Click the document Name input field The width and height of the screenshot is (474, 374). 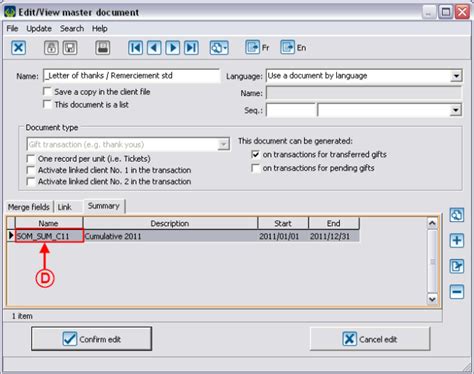(131, 76)
